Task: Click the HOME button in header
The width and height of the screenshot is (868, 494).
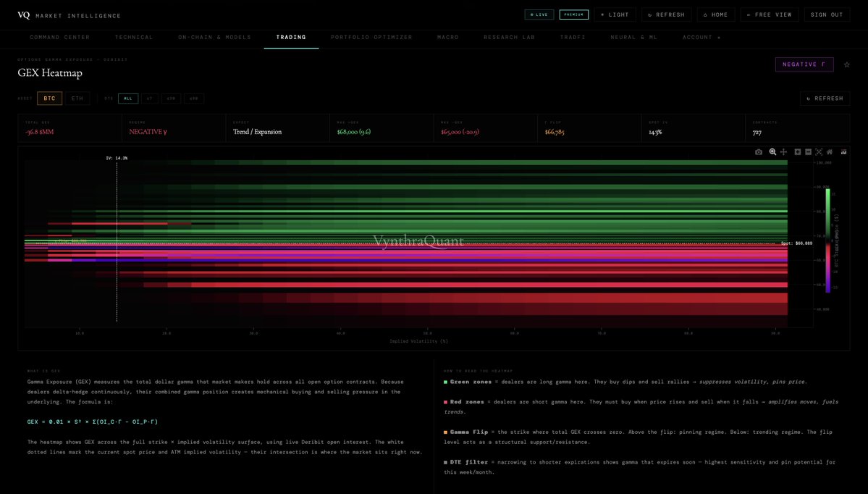Action: (716, 15)
